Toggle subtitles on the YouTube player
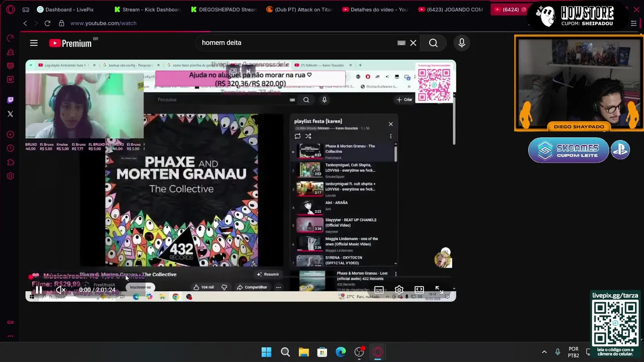This screenshot has height=362, width=644. pos(379,290)
